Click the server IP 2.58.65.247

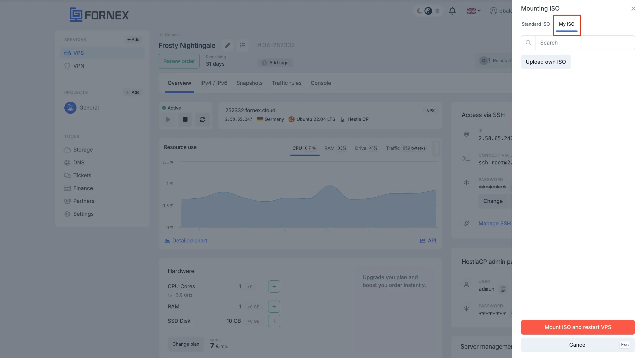click(238, 119)
